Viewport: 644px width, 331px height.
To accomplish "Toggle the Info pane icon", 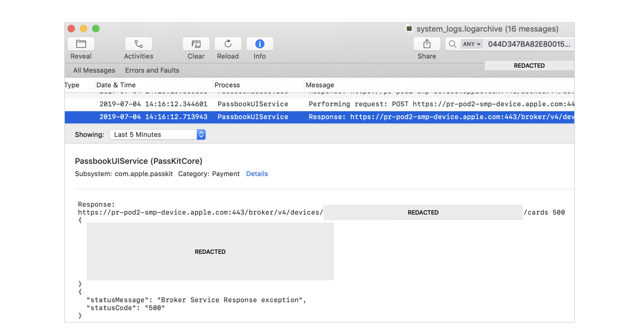I will (260, 44).
